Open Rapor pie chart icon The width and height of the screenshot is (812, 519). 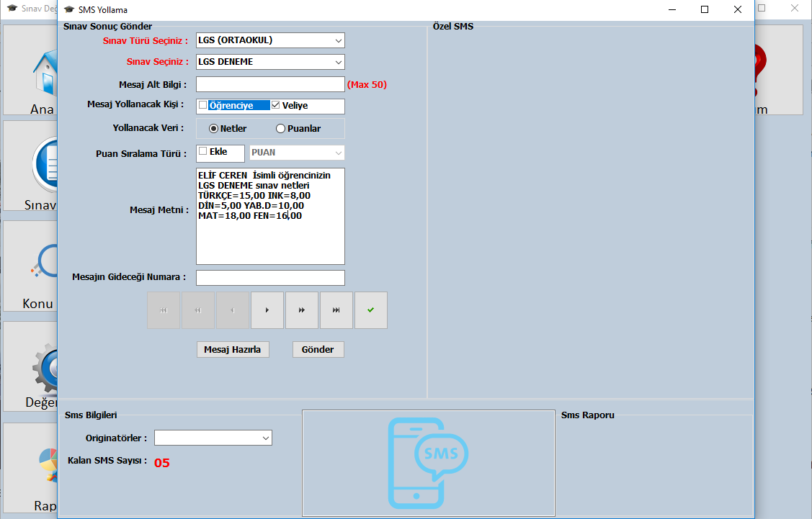(x=48, y=465)
